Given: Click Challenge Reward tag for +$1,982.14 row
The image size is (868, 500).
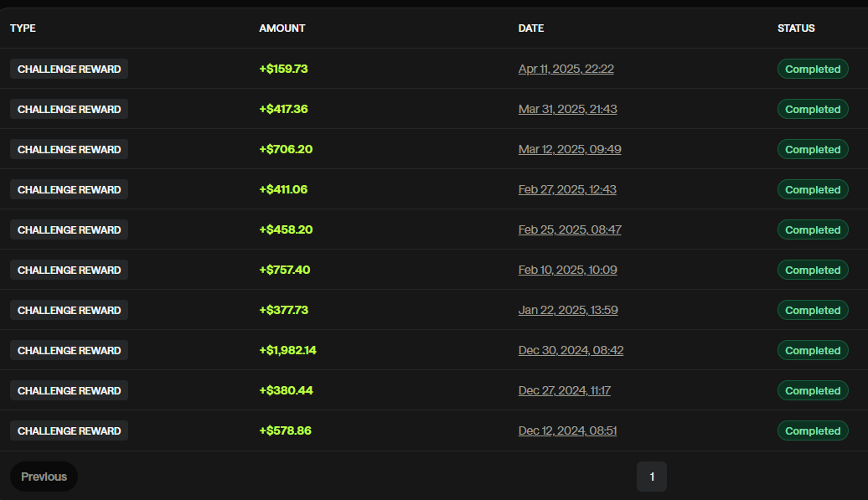Looking at the screenshot, I should (x=69, y=350).
